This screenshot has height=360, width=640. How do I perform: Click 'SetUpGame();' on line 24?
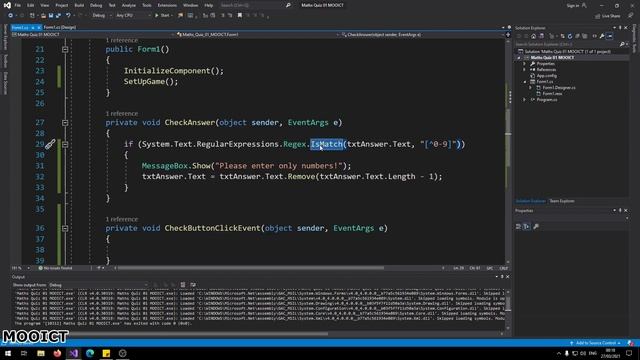point(151,81)
